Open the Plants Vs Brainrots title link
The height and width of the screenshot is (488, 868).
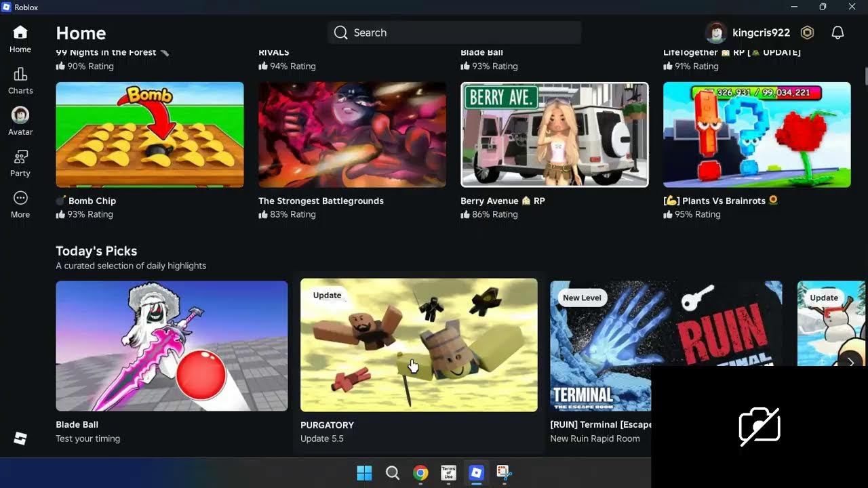point(720,201)
